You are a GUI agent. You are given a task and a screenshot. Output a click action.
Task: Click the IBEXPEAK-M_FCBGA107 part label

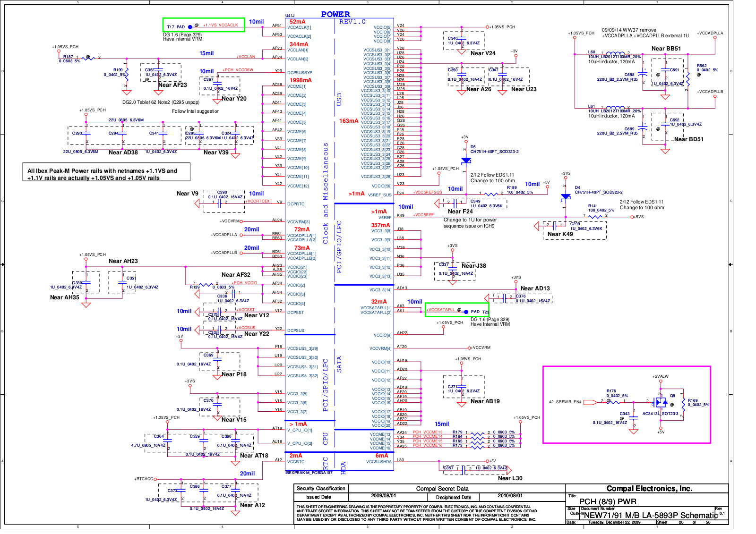(x=309, y=473)
